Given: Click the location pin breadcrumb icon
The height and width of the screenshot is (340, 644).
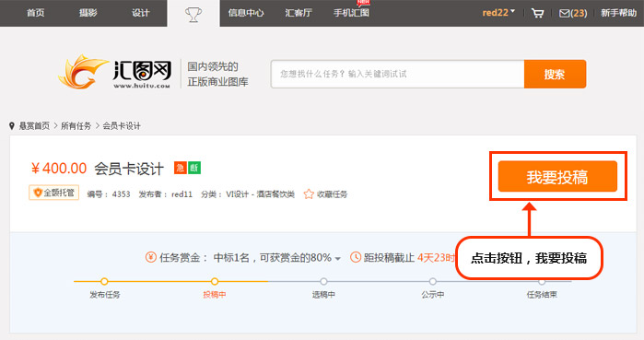Looking at the screenshot, I should tap(12, 125).
